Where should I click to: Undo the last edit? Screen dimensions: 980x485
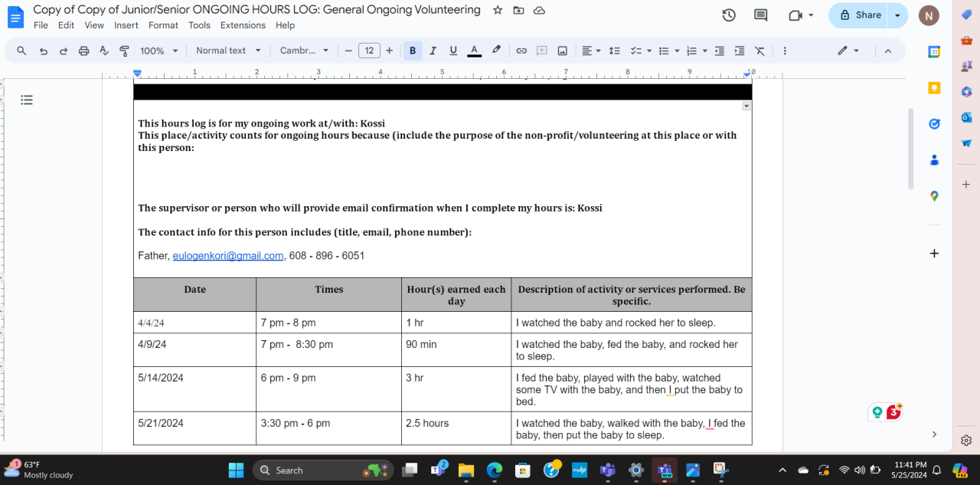pos(43,51)
